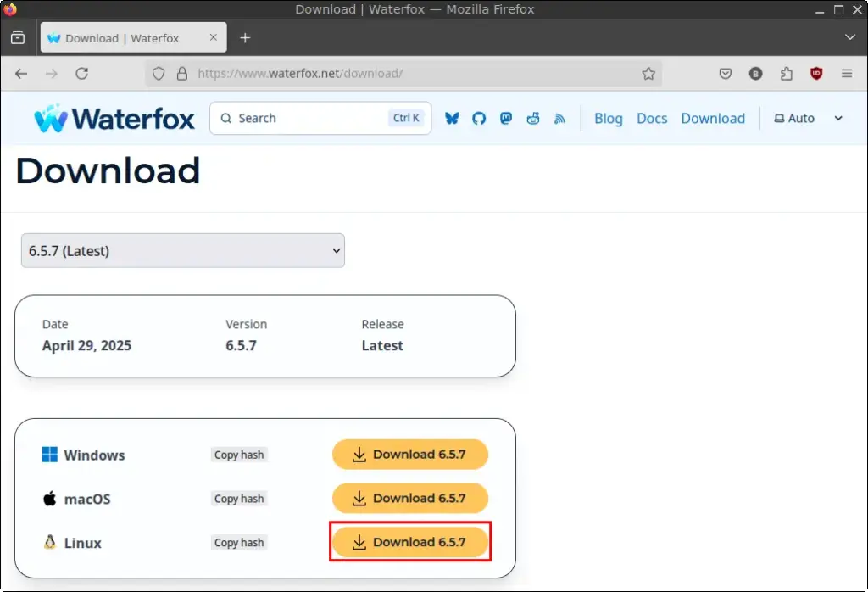Close the Download | Waterfox tab
868x592 pixels.
[x=213, y=37]
